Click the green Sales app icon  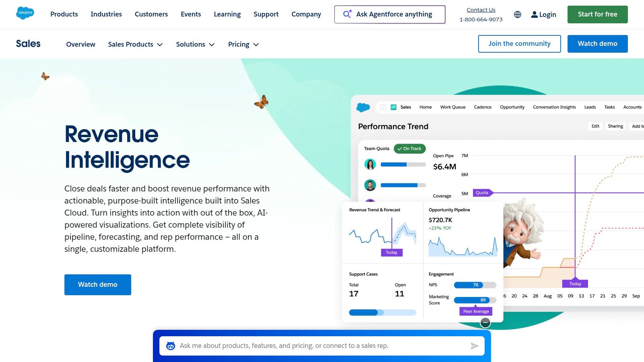tap(392, 107)
